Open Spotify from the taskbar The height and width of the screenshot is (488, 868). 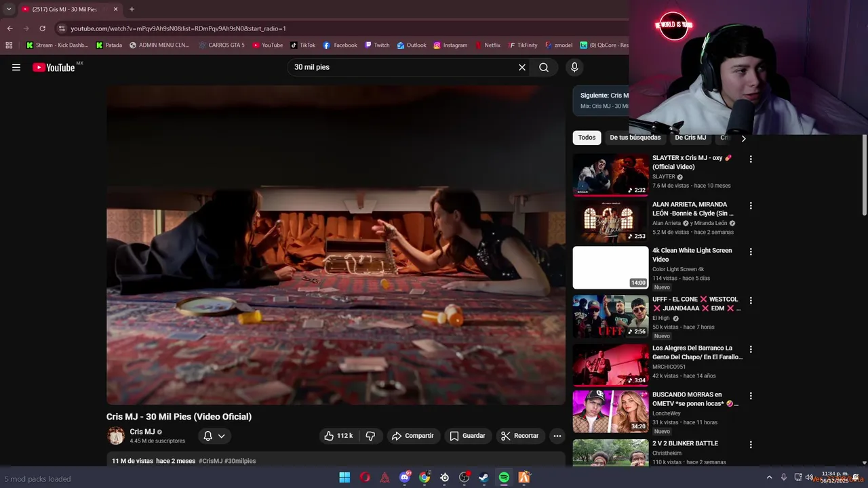tap(504, 477)
